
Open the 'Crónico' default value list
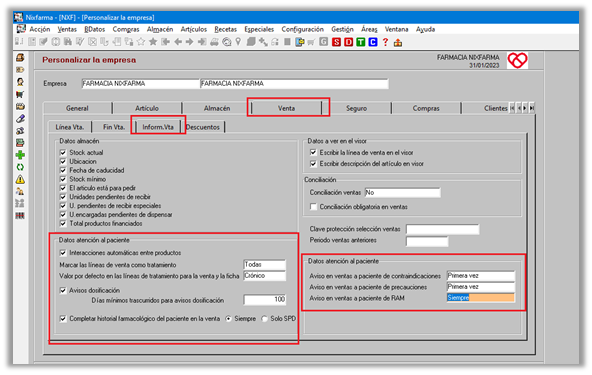tap(265, 276)
